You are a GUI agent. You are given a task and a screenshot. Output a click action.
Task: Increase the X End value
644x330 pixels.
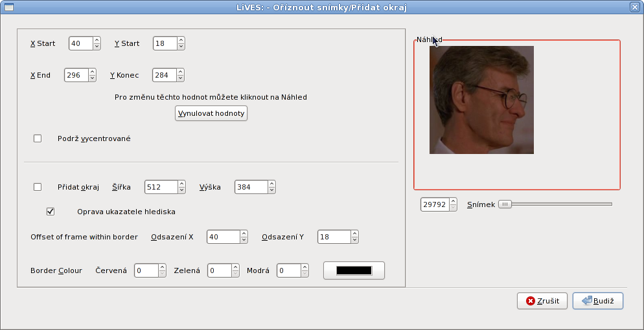[x=92, y=72]
